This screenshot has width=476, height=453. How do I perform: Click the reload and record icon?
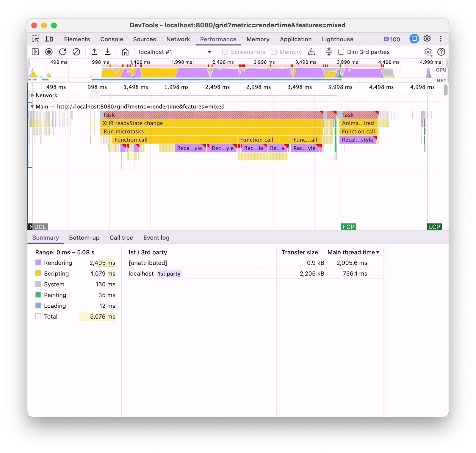[62, 52]
